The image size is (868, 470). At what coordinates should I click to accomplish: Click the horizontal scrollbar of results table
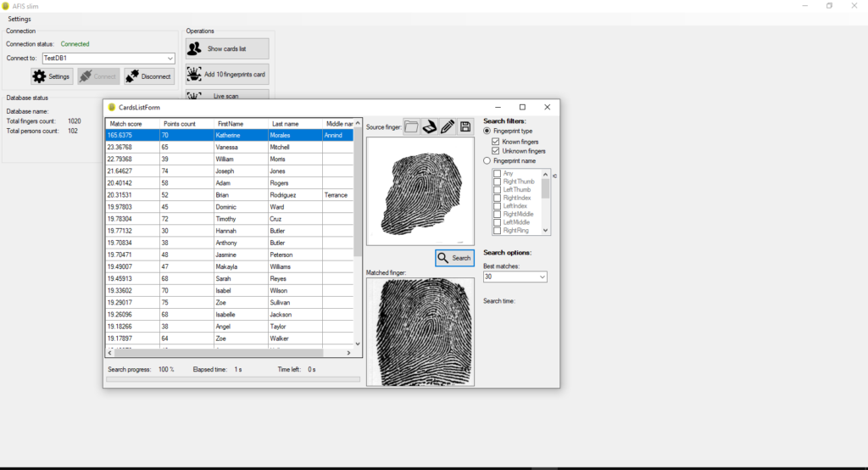coord(216,353)
